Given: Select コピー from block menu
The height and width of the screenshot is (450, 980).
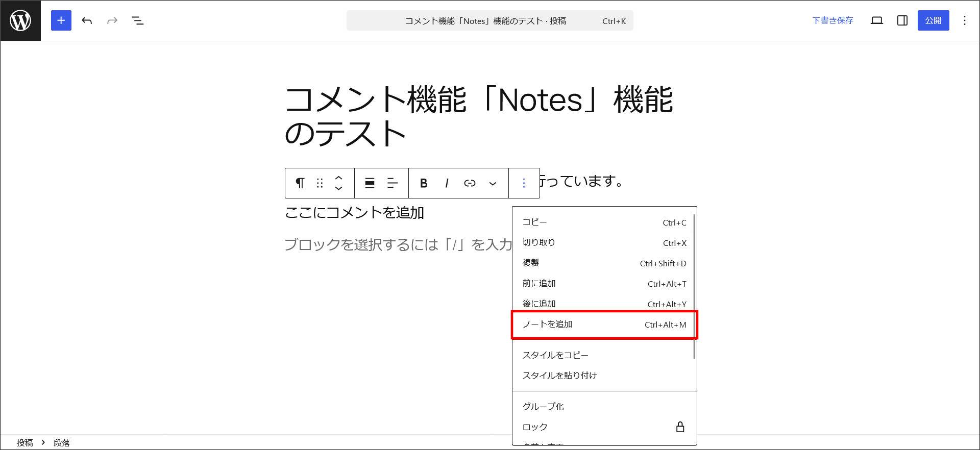Looking at the screenshot, I should click(604, 222).
